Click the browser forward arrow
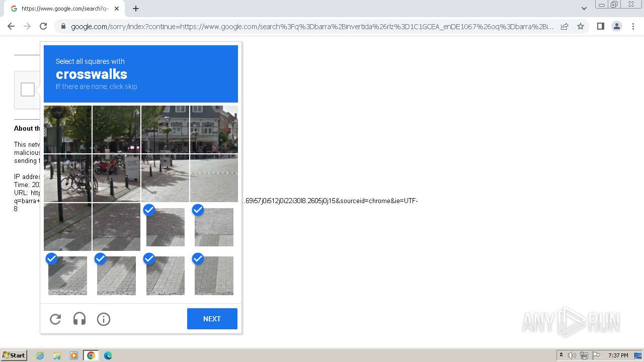This screenshot has height=362, width=644. (27, 26)
